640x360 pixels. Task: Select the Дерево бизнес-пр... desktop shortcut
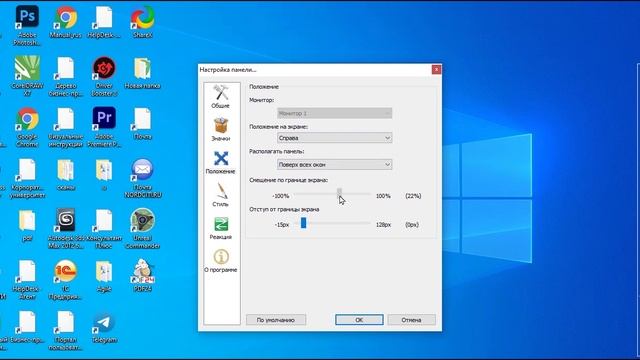click(66, 76)
